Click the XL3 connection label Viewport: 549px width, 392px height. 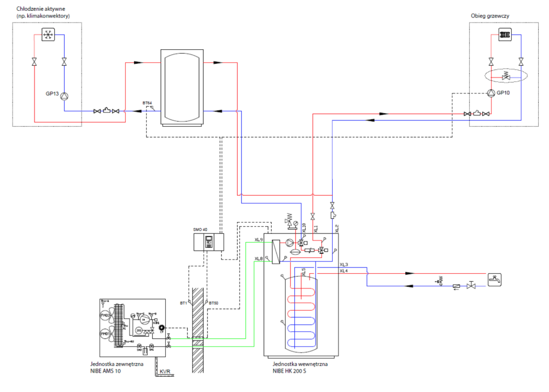click(x=344, y=265)
